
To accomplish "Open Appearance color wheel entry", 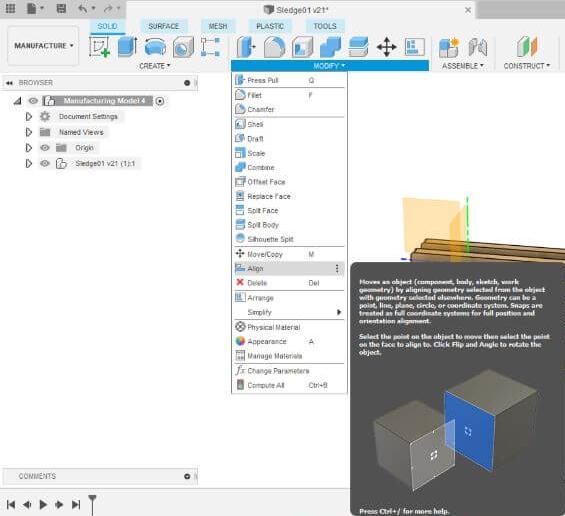I will 289,342.
